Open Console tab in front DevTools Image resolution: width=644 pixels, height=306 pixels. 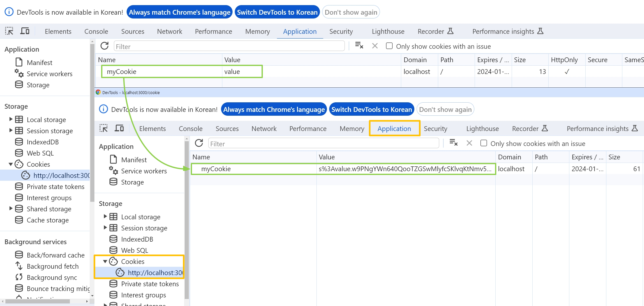pyautogui.click(x=190, y=128)
